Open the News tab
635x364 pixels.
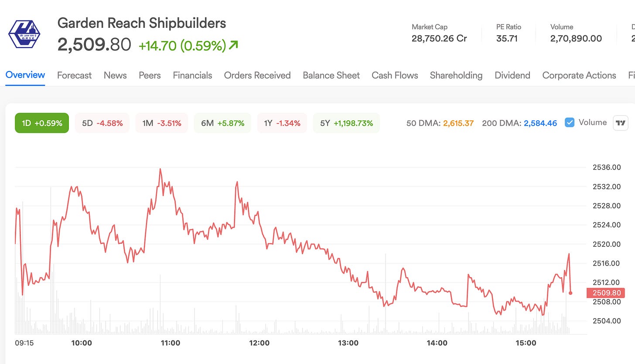(115, 75)
